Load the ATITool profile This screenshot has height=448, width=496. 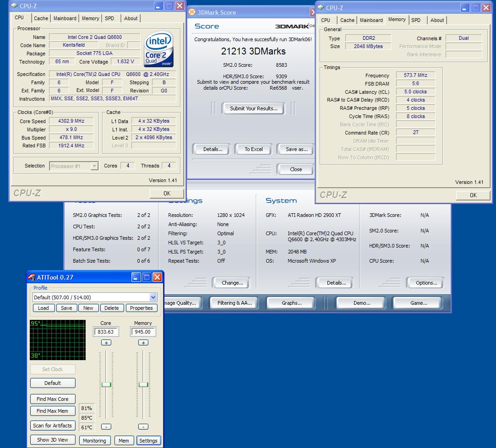coord(44,308)
